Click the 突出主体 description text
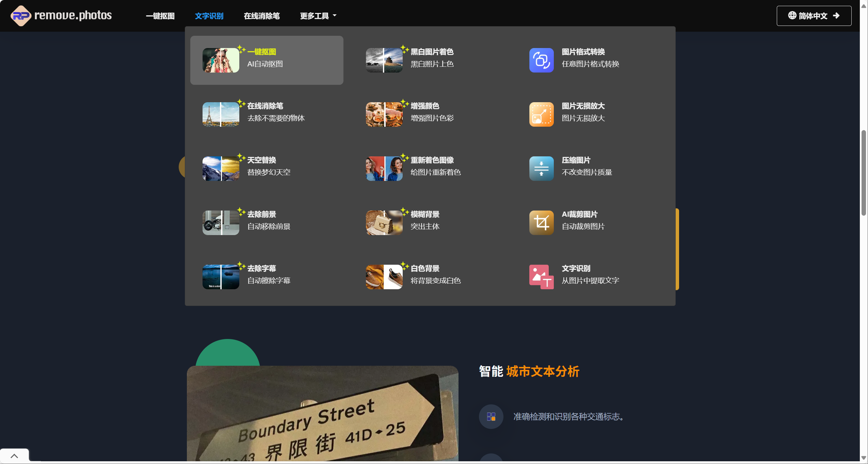 [x=425, y=227]
